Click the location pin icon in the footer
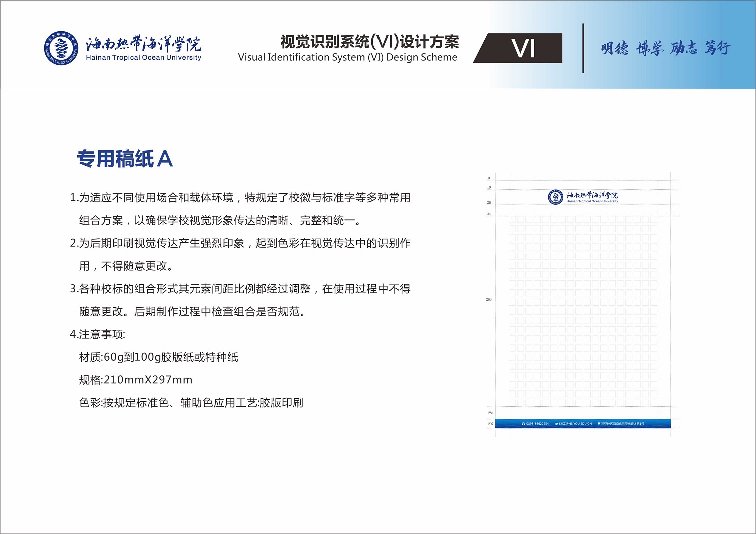 click(599, 424)
